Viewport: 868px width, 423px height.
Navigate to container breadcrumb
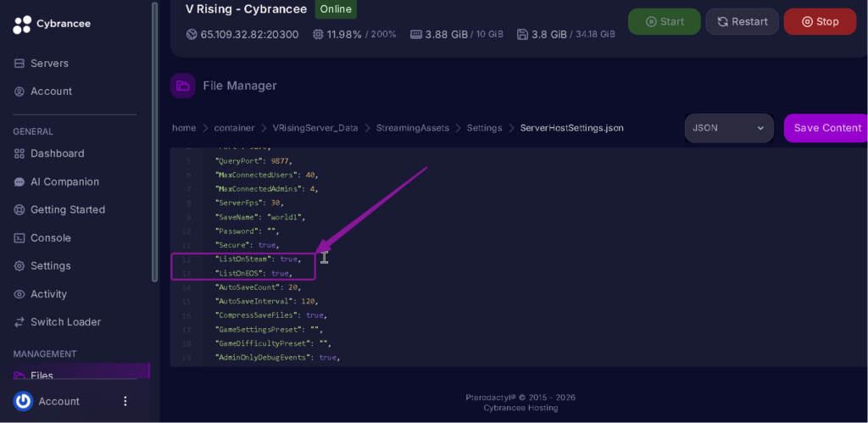234,128
